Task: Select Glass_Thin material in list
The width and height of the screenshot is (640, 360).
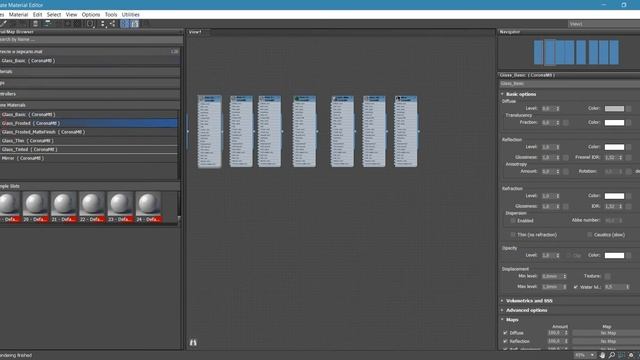Action: pos(89,141)
